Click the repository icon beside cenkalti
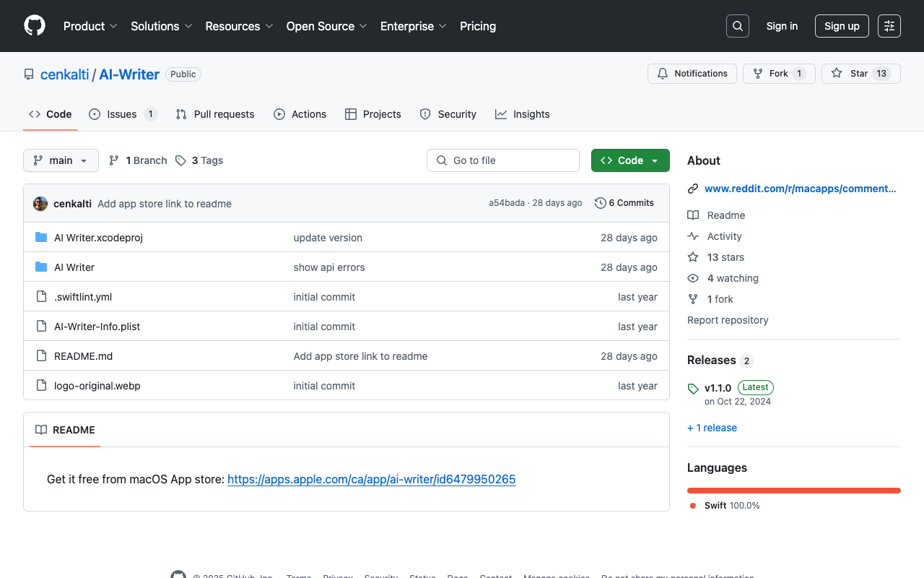 [x=29, y=74]
